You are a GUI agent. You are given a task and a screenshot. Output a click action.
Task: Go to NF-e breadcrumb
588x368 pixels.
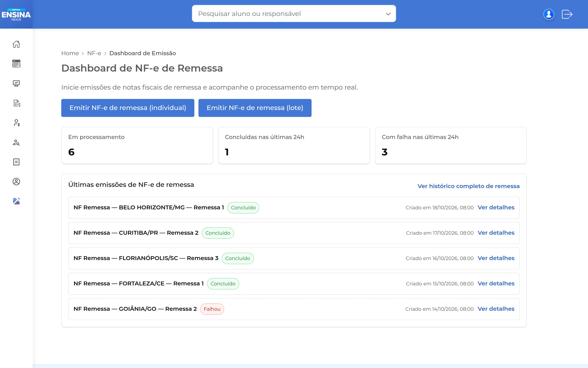point(94,53)
